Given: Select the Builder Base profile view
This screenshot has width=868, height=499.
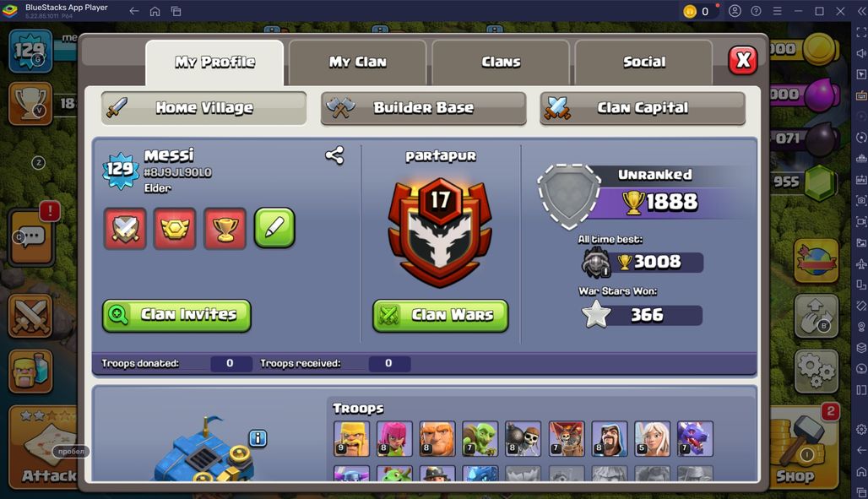Looking at the screenshot, I should point(424,108).
